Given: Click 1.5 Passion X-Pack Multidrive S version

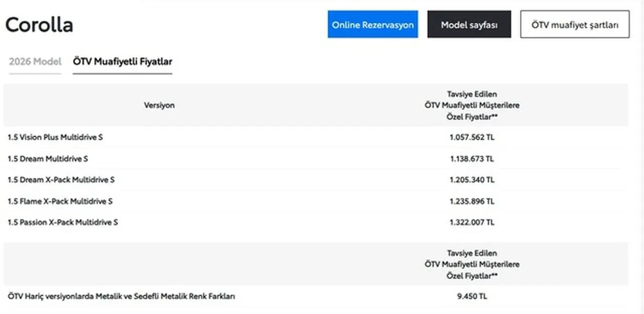Looking at the screenshot, I should click(x=63, y=222).
